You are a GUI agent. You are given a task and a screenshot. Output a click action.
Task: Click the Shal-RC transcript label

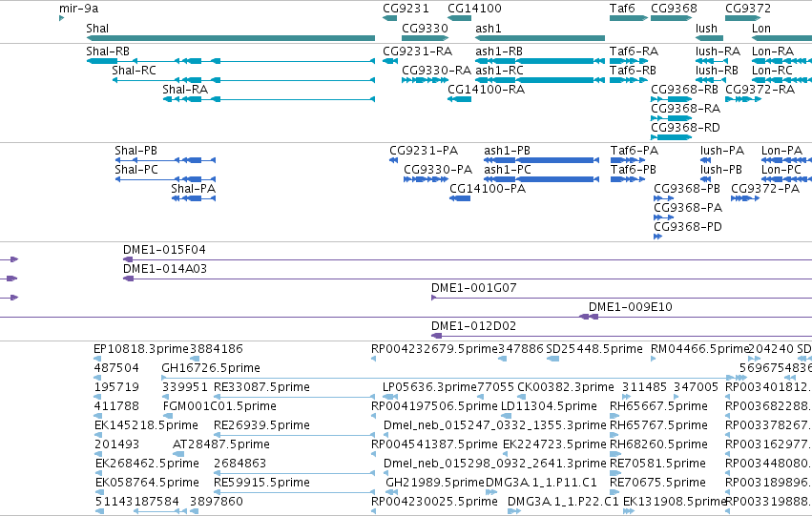click(134, 71)
